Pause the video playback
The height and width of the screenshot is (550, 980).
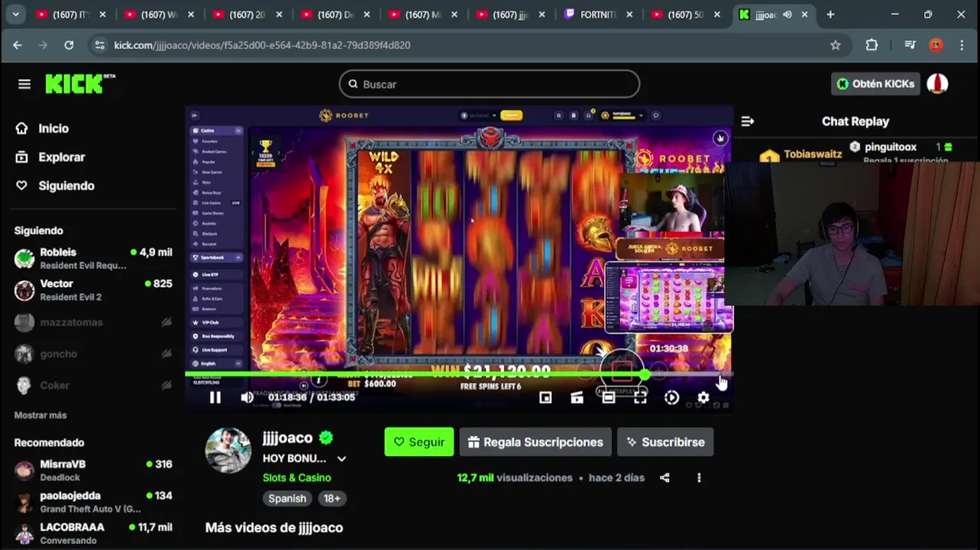click(215, 397)
